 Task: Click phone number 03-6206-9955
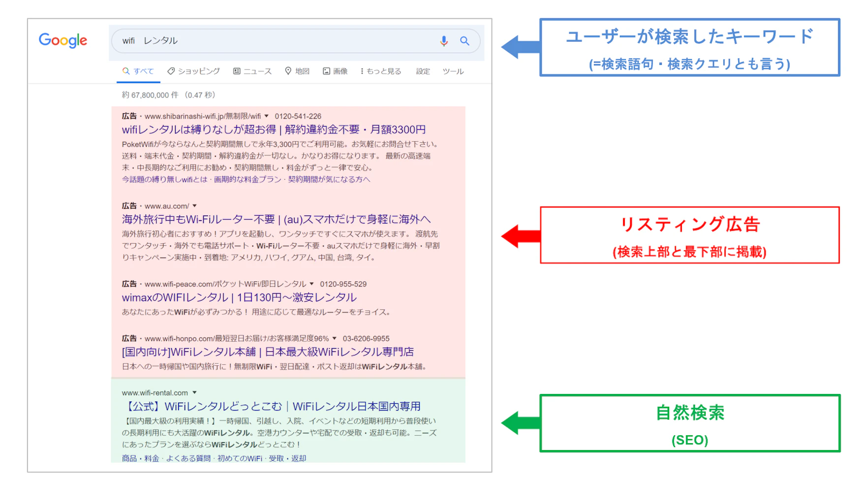366,338
